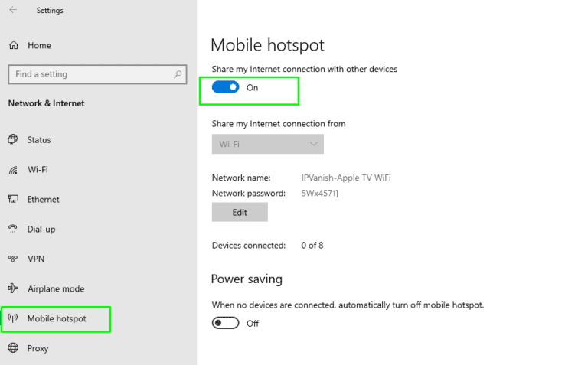Click the back arrow icon

pos(13,10)
